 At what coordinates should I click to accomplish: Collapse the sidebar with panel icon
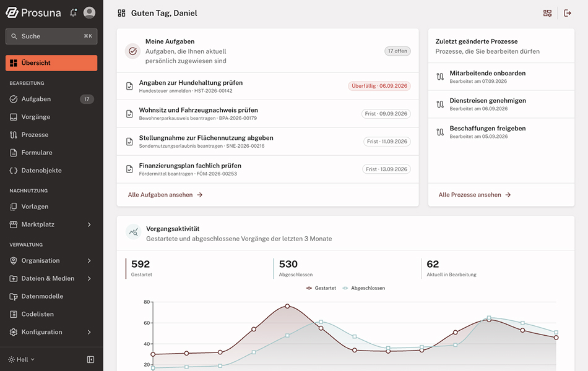point(90,359)
